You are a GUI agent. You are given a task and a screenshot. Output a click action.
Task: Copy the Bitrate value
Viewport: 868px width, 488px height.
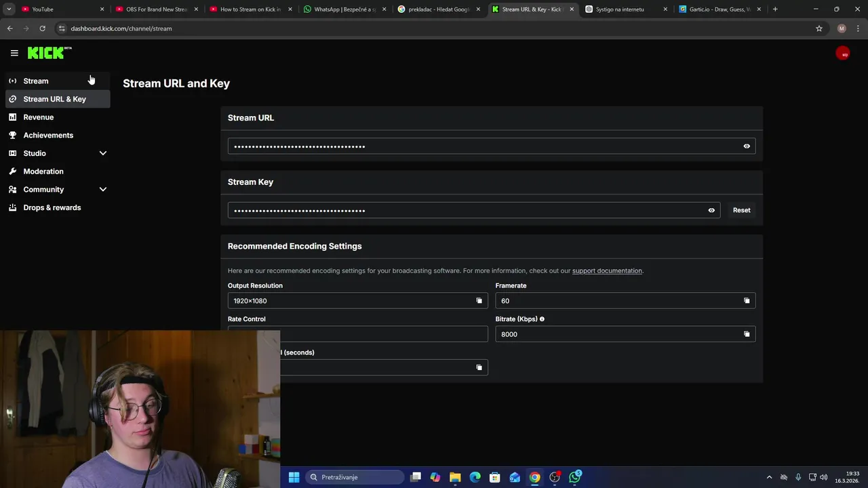click(x=747, y=334)
